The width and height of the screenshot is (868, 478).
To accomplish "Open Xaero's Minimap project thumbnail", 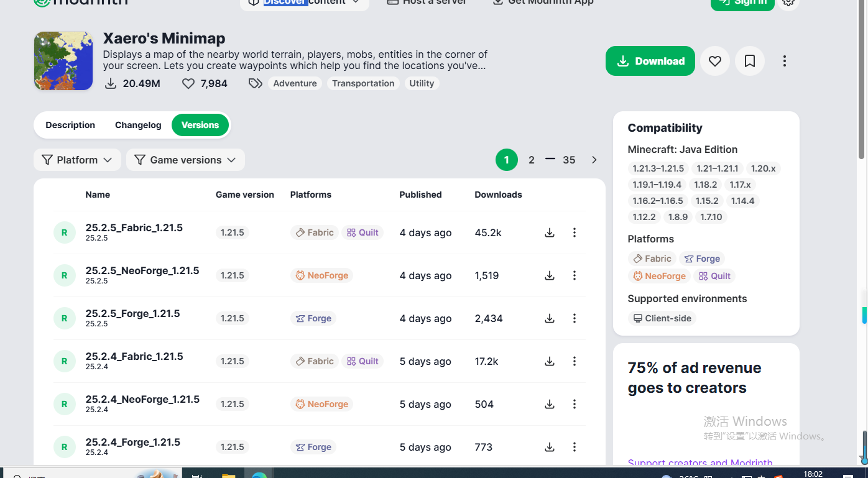I will 63,61.
